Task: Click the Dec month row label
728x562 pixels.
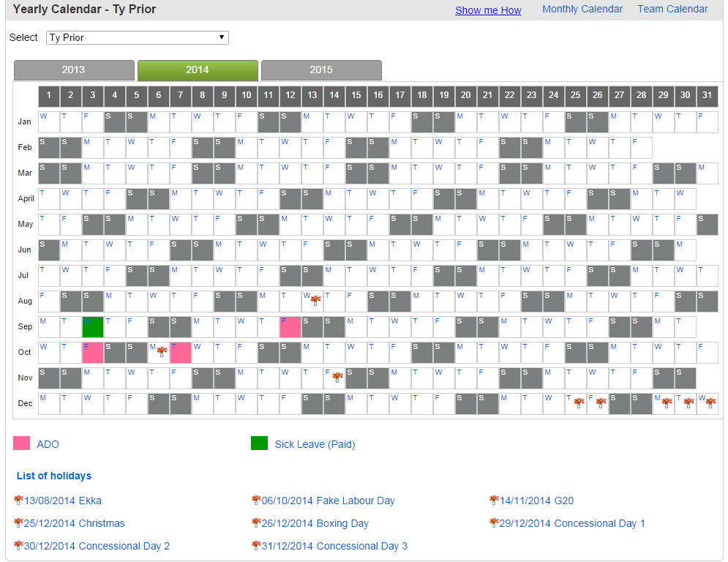Action: tap(25, 403)
